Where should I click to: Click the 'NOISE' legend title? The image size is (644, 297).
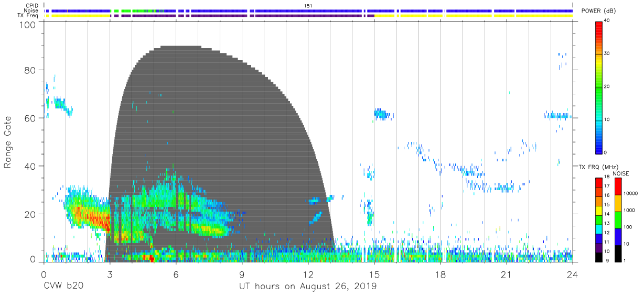click(x=621, y=173)
